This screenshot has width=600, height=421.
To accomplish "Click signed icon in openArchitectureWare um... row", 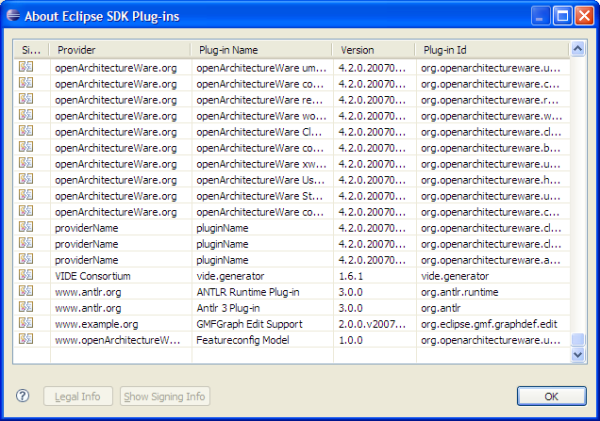I will (26, 67).
